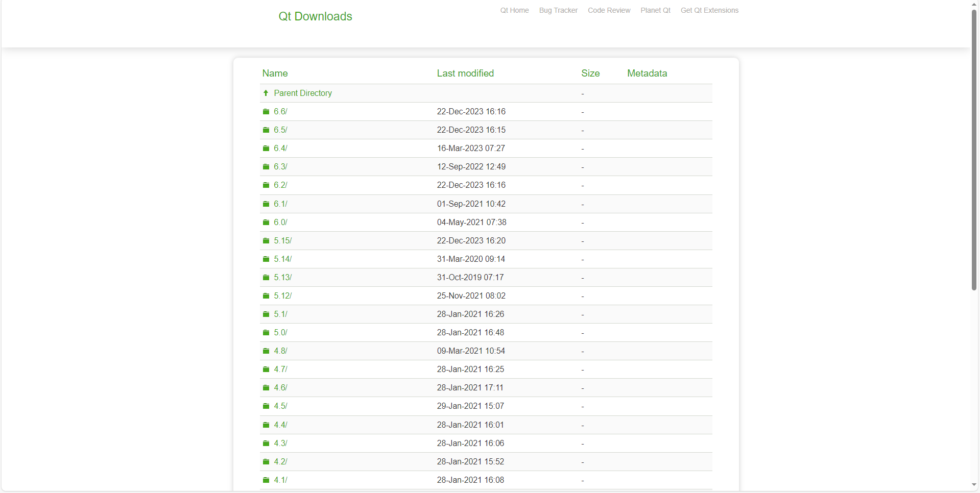Sort listing by the Name column header
The width and height of the screenshot is (980, 493).
point(275,73)
